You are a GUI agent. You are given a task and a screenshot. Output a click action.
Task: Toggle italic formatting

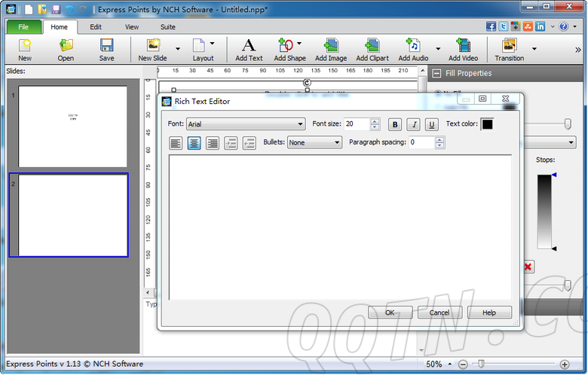coord(413,125)
